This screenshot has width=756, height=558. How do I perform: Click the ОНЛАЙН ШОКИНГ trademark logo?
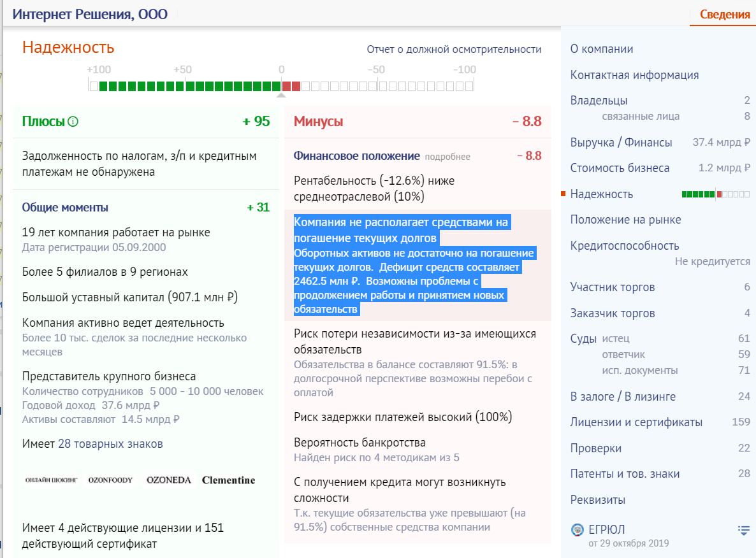tap(52, 480)
